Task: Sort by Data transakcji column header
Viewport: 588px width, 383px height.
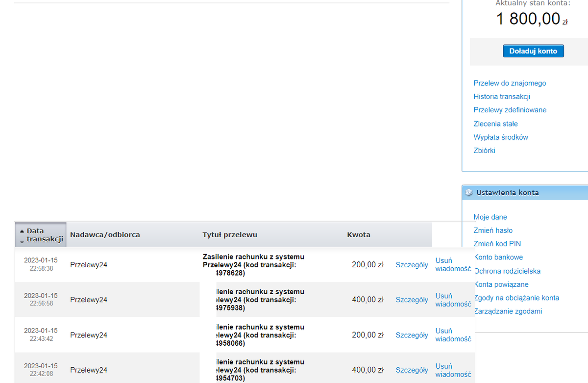Action: coord(41,235)
